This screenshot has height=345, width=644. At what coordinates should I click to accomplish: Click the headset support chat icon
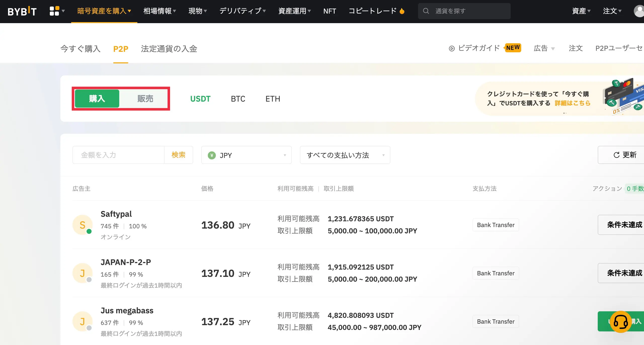tap(621, 322)
